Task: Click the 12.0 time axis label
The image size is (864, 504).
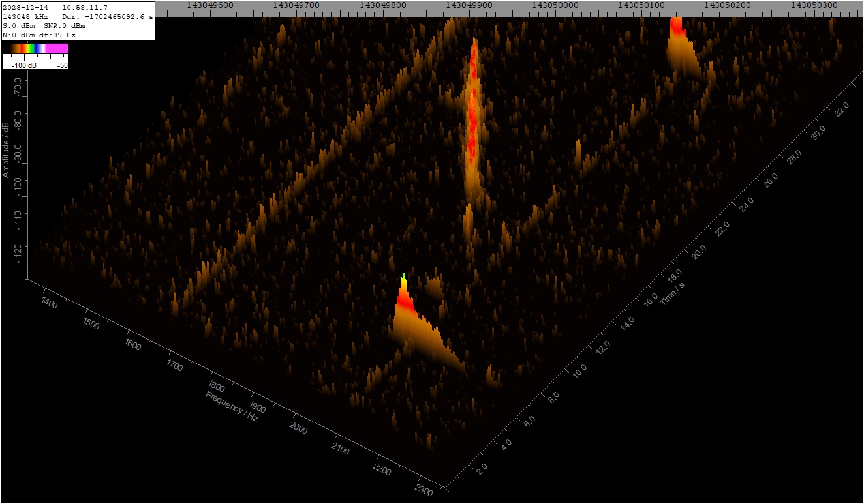Action: click(603, 348)
